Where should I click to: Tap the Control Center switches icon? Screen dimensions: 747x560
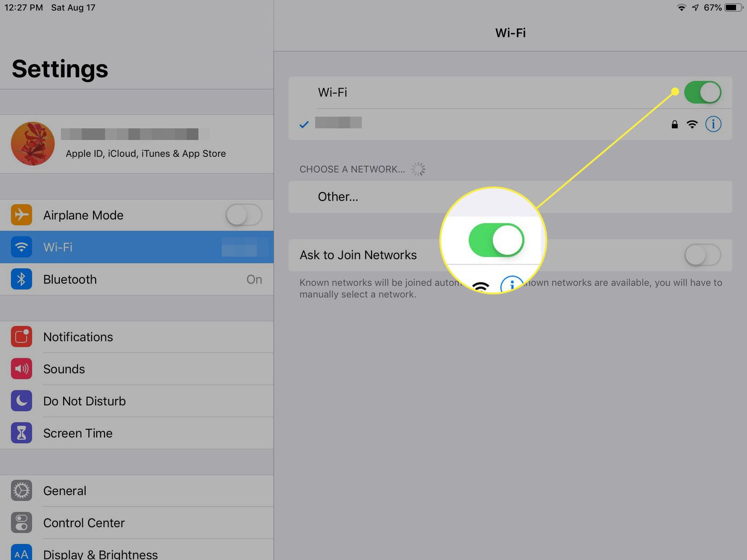21,523
